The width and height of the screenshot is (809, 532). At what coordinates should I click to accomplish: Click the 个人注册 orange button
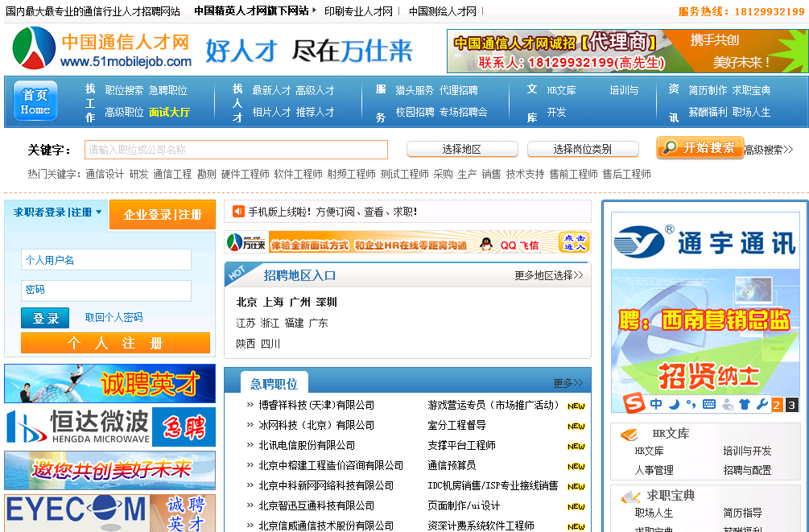(116, 343)
